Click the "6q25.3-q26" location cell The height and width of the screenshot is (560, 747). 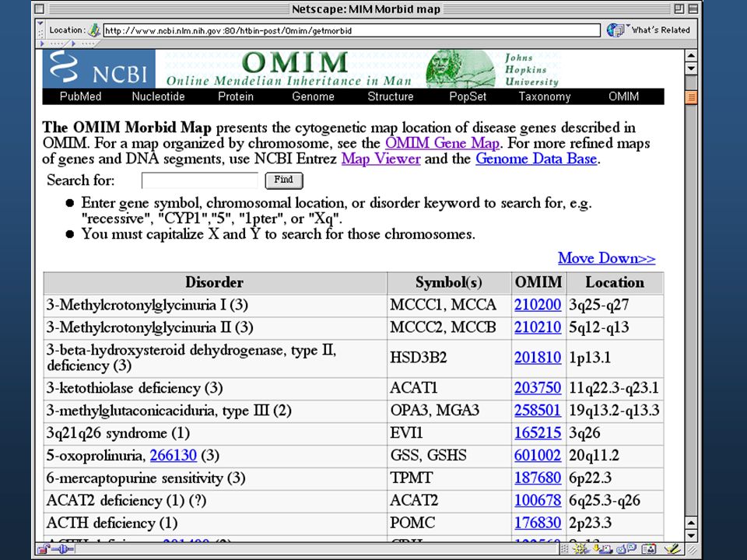tap(615, 501)
